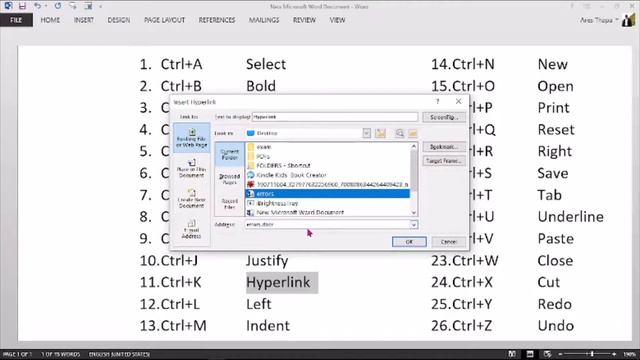Close the Insert Hyperlink dialog
The image size is (640, 360).
pyautogui.click(x=458, y=101)
